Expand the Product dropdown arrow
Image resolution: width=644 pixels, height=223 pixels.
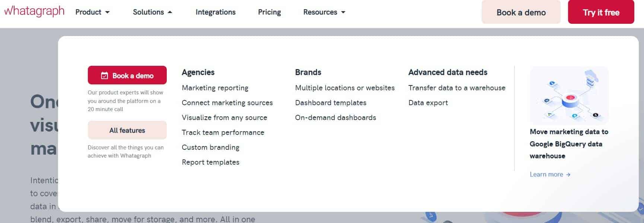108,12
